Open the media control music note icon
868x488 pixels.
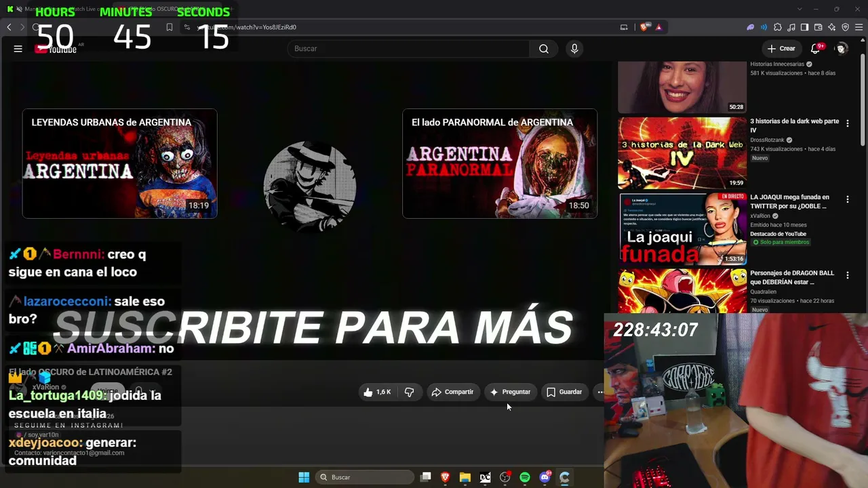point(791,27)
